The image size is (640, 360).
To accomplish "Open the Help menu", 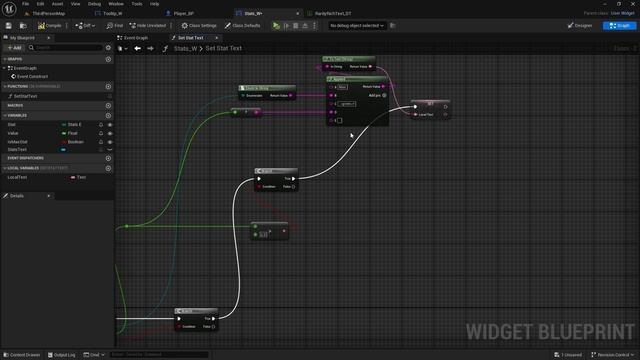I will (x=154, y=4).
